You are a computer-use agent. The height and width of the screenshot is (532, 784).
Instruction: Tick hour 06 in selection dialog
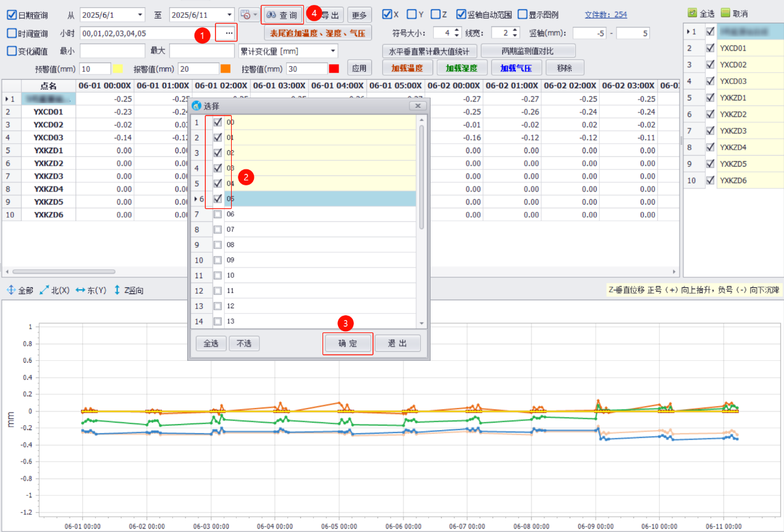click(x=217, y=214)
